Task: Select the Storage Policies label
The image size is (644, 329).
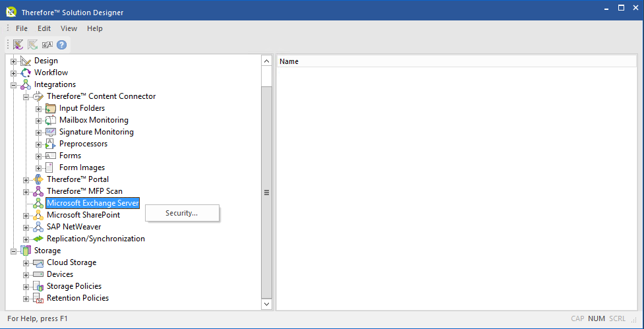Action: (74, 286)
